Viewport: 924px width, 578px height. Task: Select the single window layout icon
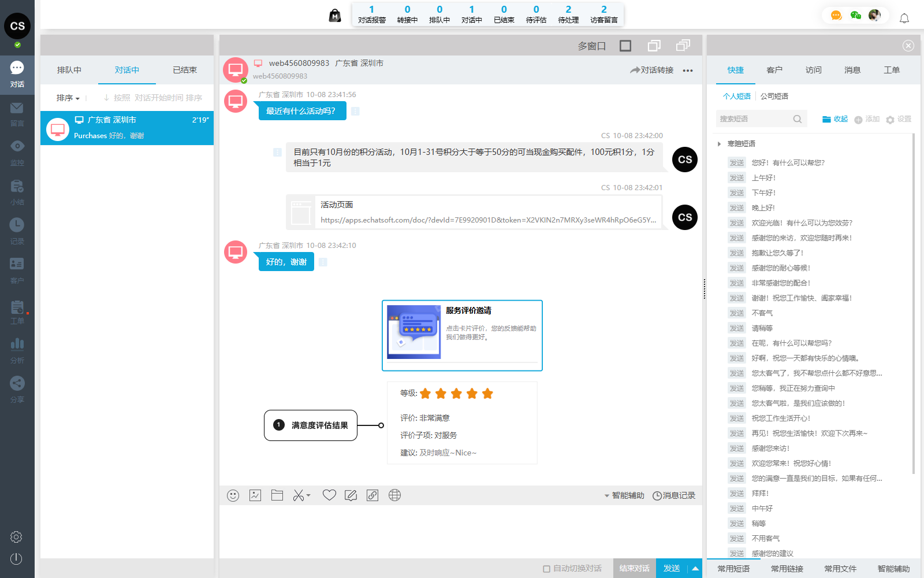tap(625, 46)
